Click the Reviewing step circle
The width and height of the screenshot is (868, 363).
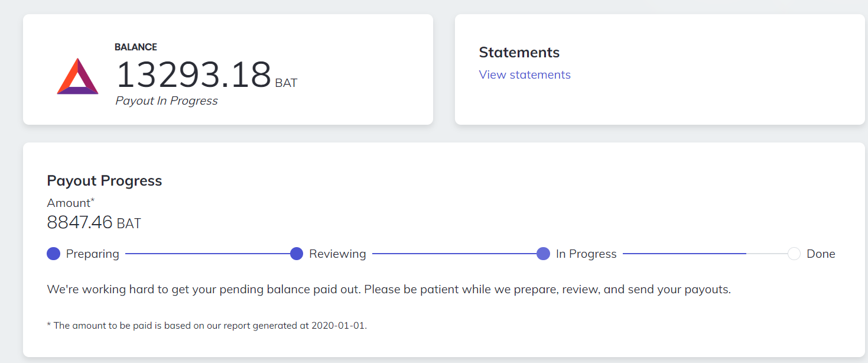pos(297,254)
